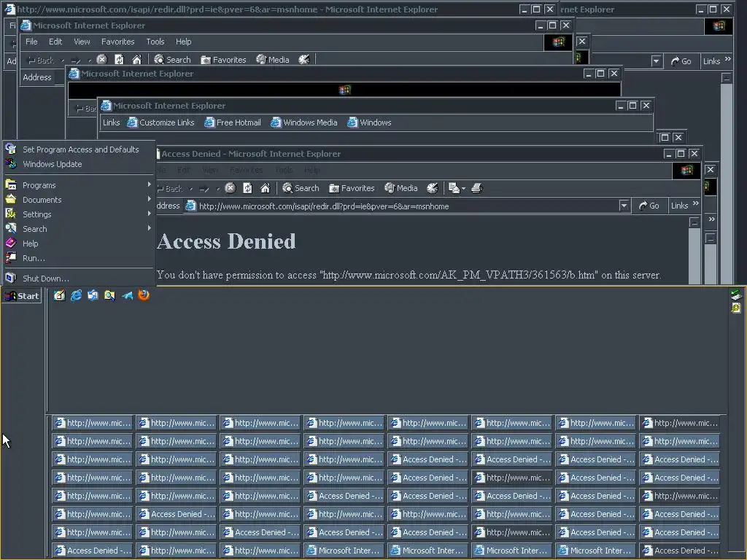This screenshot has height=560, width=747.
Task: Click the rearmost window's vertical scrollbar thumb
Action: coord(727,183)
